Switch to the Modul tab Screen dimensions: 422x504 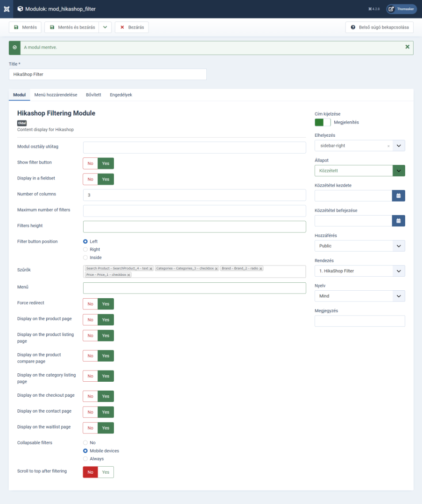[19, 95]
